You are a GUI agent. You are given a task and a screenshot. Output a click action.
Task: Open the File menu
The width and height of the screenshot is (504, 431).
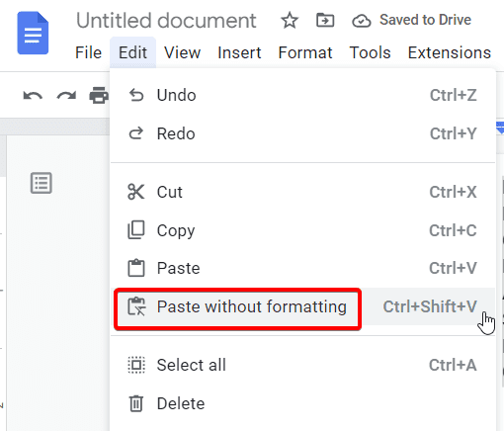(88, 52)
